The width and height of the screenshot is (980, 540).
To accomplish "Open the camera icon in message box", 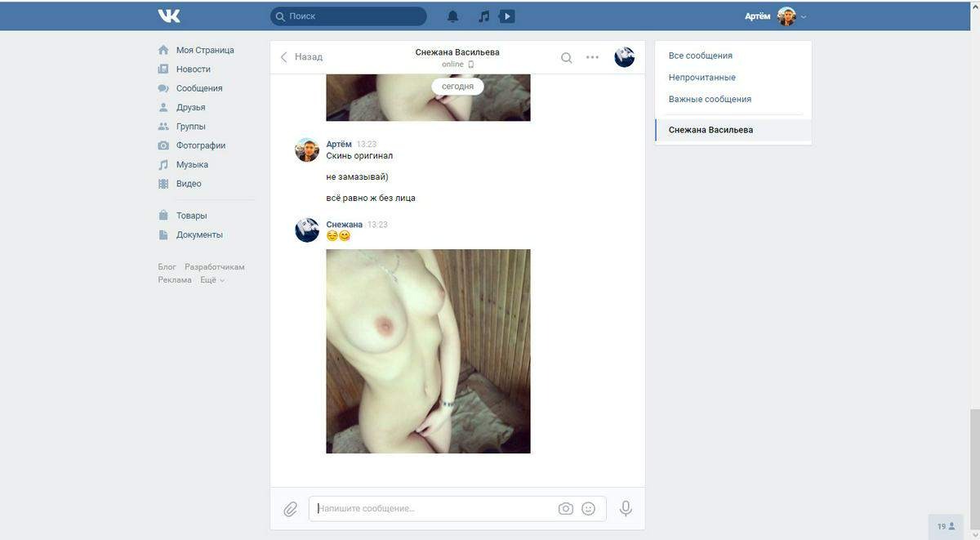I will point(565,508).
